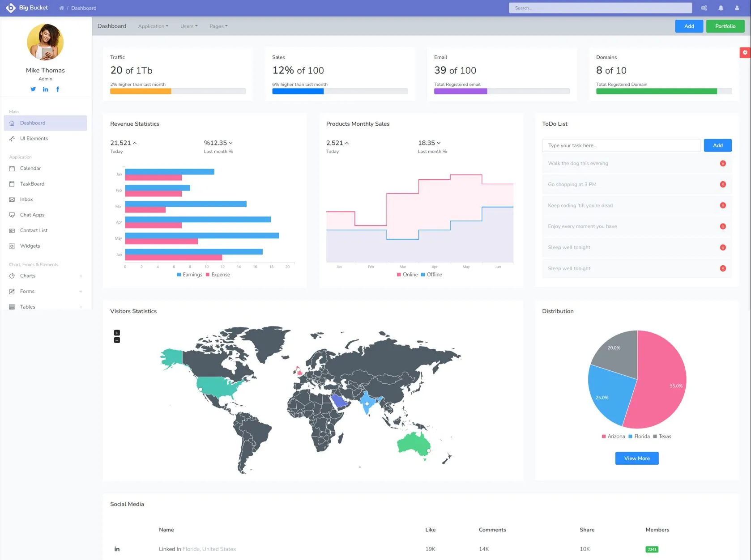751x560 pixels.
Task: Click View More under Distribution chart
Action: 636,458
